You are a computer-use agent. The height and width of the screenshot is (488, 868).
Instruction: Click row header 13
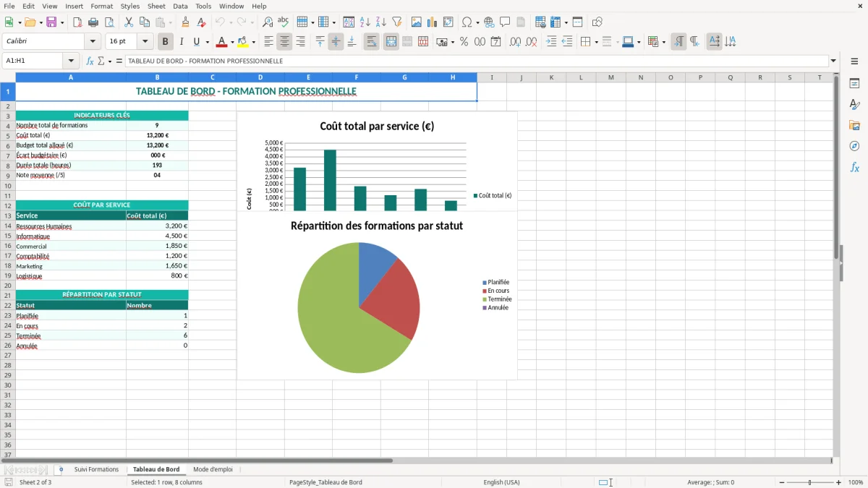[x=8, y=215]
